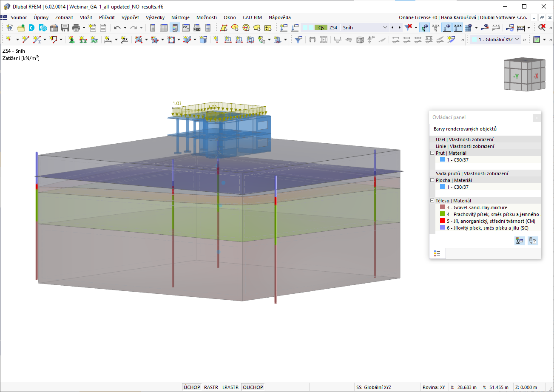Click the Save file icon
The image size is (554, 392).
point(65,28)
